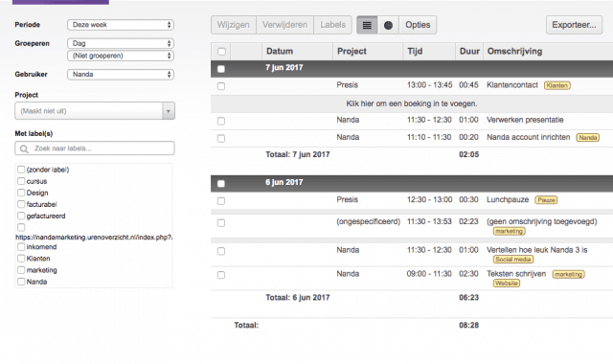
Task: Check the inkomend label filter
Action: click(x=21, y=247)
